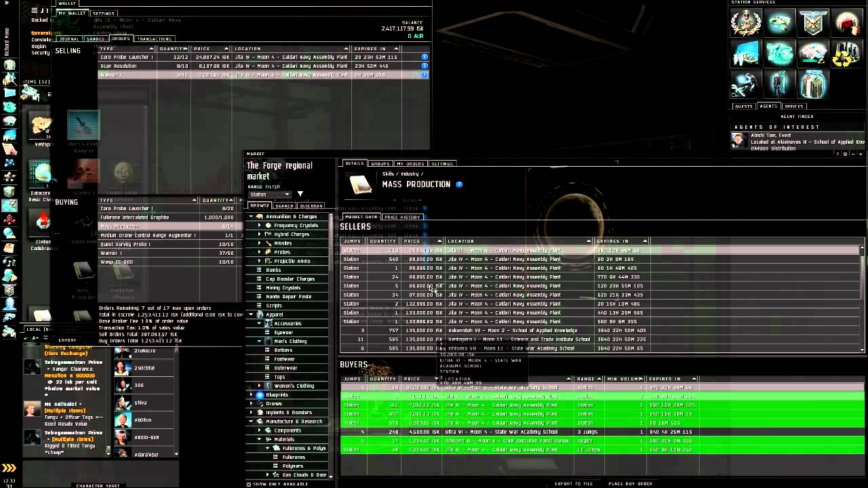The width and height of the screenshot is (868, 488).
Task: Expand the Women's Clothing group
Action: pos(260,386)
